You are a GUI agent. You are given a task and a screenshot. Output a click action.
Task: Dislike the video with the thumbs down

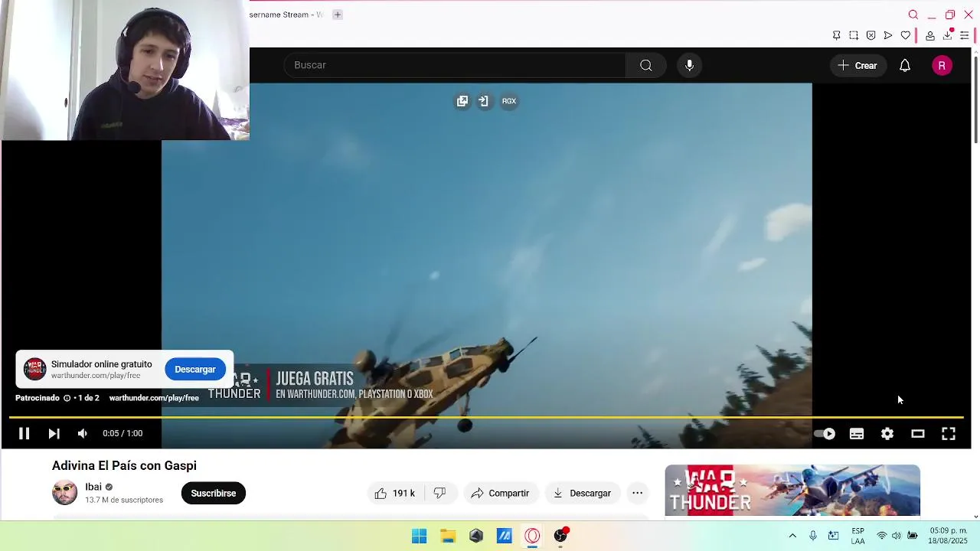[440, 493]
